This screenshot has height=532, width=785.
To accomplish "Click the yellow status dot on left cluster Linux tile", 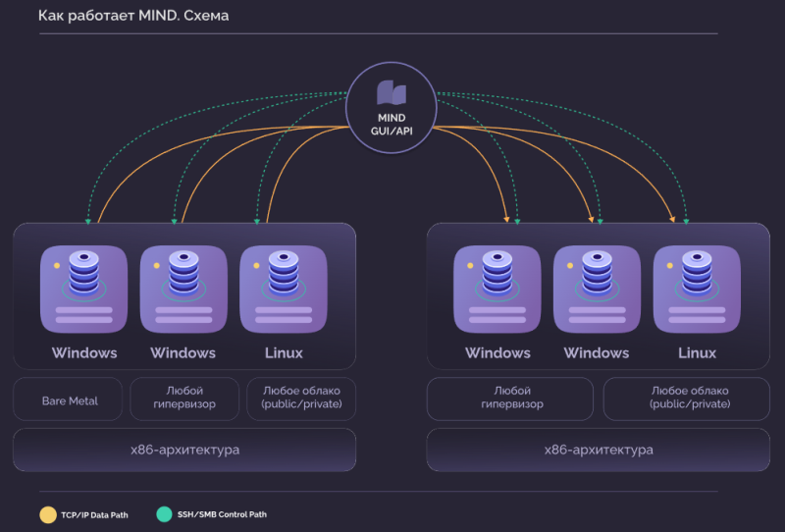I will click(256, 266).
